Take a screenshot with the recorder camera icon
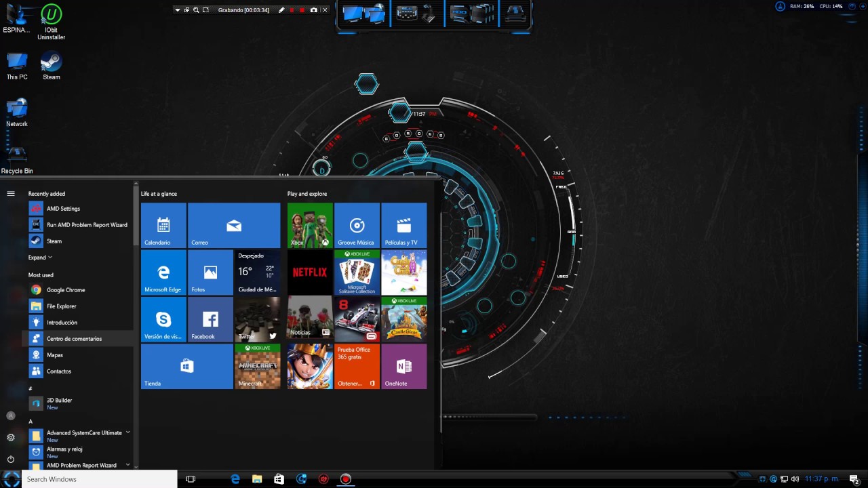Screen dimensions: 868x488 [313, 10]
